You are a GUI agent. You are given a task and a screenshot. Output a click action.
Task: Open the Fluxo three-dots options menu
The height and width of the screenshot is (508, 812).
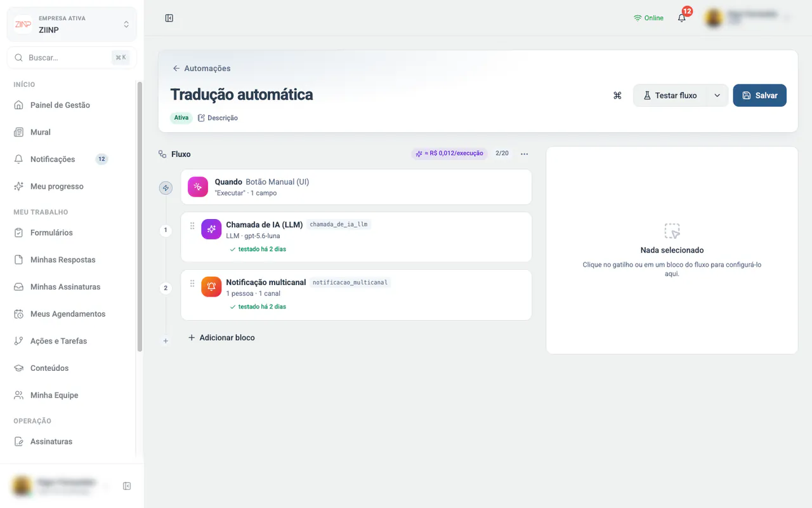524,154
